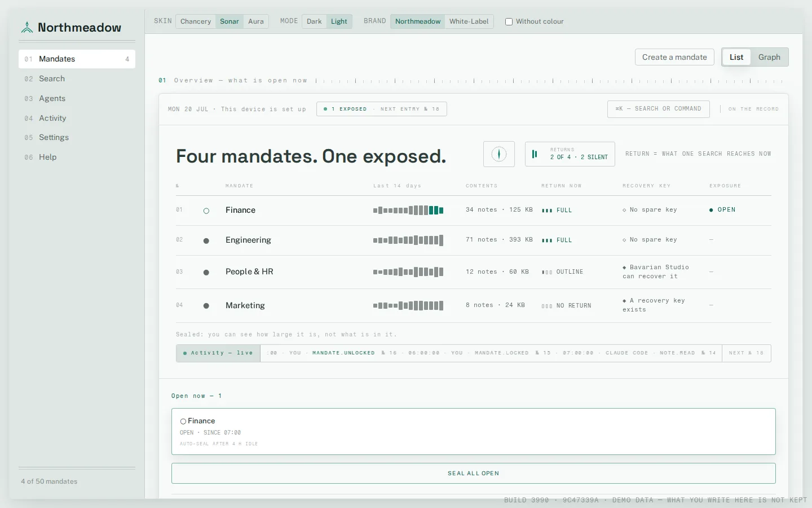Click 'Bavarian Studio can recover it' text
This screenshot has height=508, width=812.
click(656, 271)
